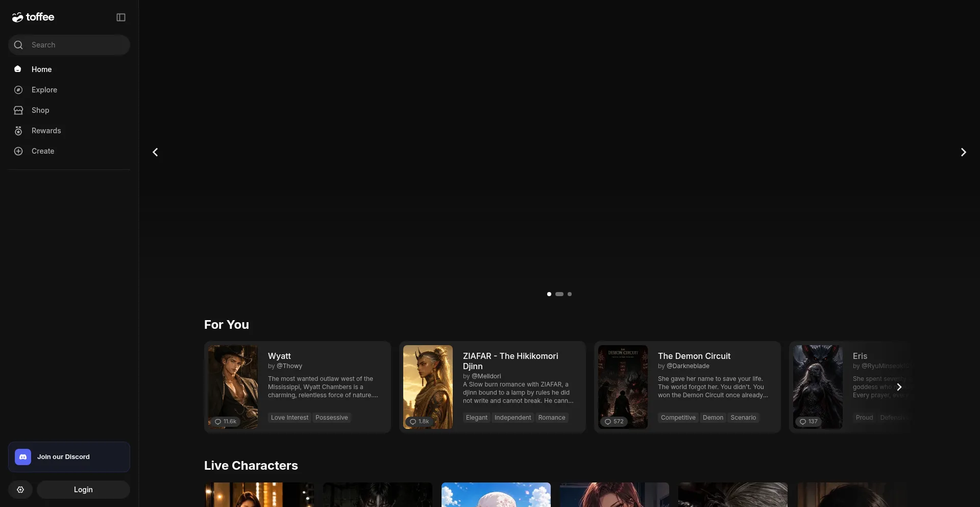The width and height of the screenshot is (980, 507).
Task: Open settings with the gear icon
Action: (20, 490)
